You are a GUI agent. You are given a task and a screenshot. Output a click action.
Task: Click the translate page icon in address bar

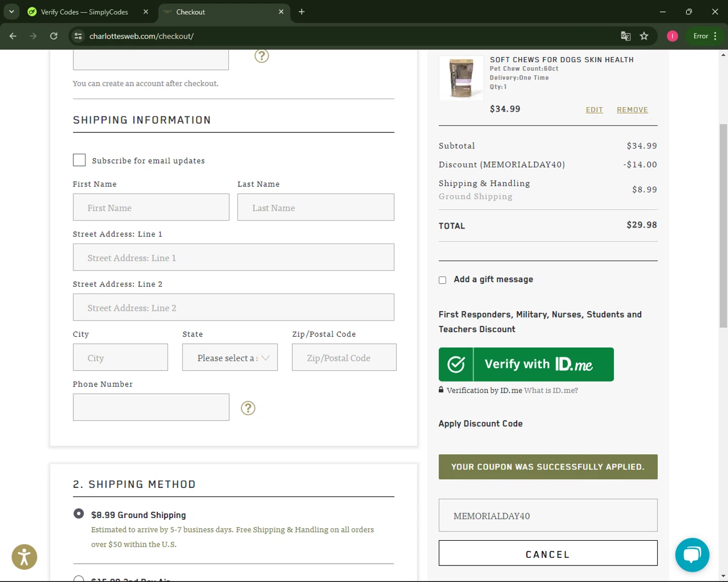point(626,36)
